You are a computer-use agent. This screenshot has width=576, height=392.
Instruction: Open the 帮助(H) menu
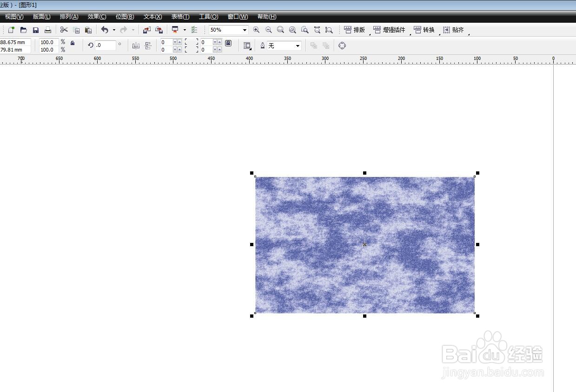coord(267,17)
